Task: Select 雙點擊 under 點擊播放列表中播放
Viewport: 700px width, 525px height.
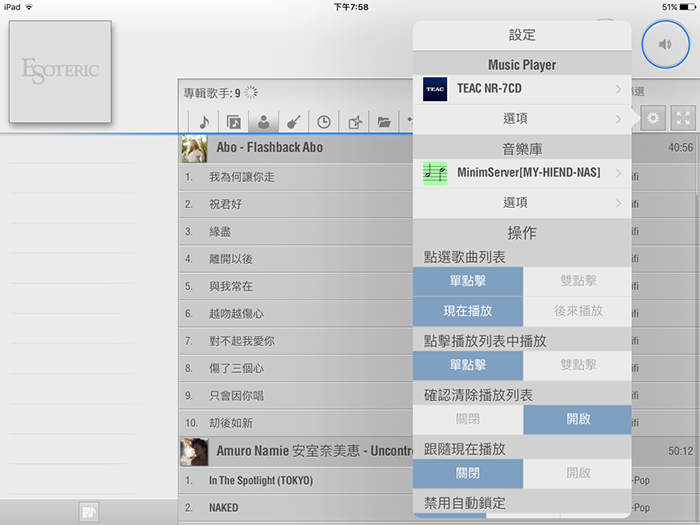Action: pyautogui.click(x=578, y=365)
